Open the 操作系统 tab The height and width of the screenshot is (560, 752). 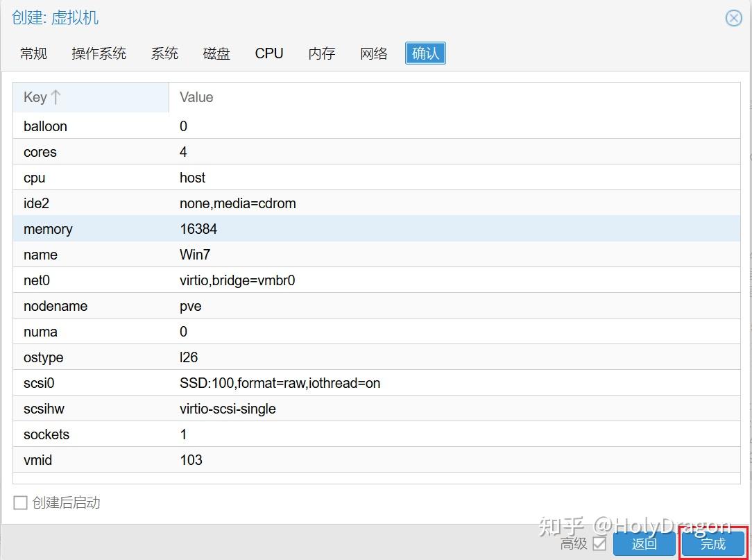tap(99, 53)
